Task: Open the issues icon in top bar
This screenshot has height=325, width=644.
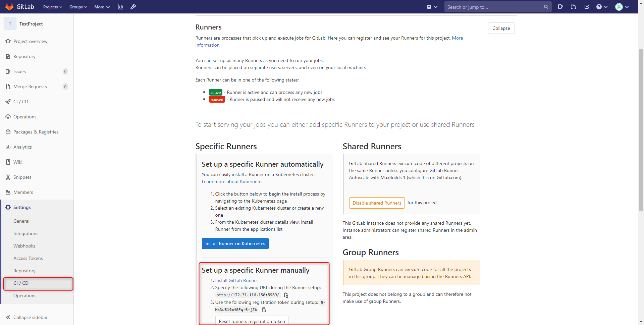Action: [x=560, y=7]
